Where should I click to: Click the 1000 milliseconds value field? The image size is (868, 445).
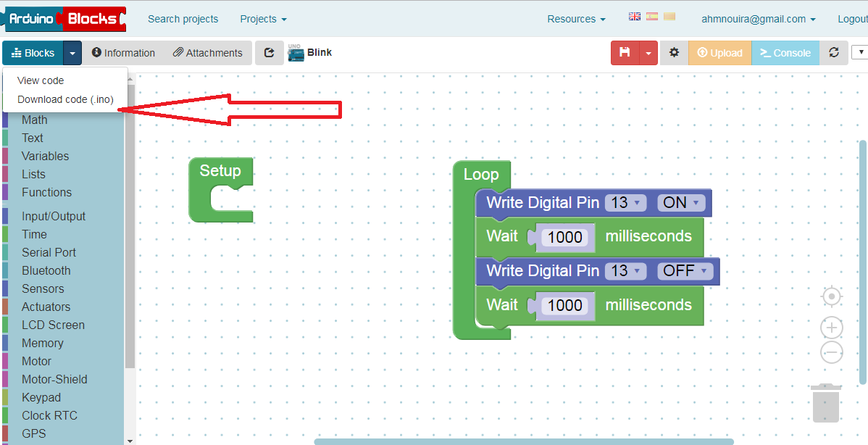tap(564, 236)
